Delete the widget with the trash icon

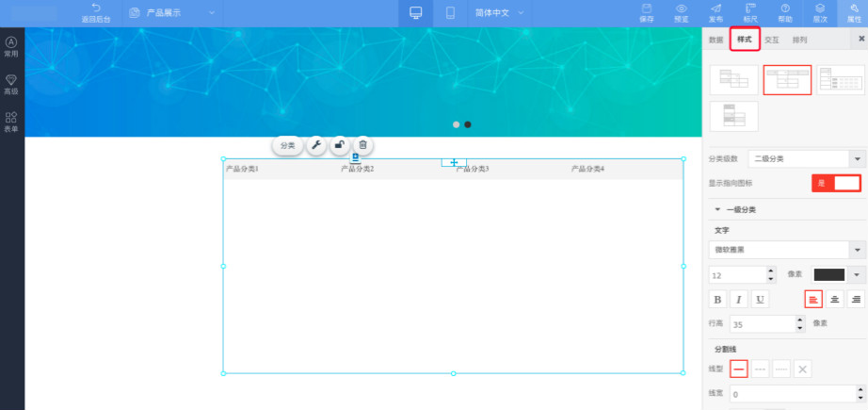pos(362,145)
